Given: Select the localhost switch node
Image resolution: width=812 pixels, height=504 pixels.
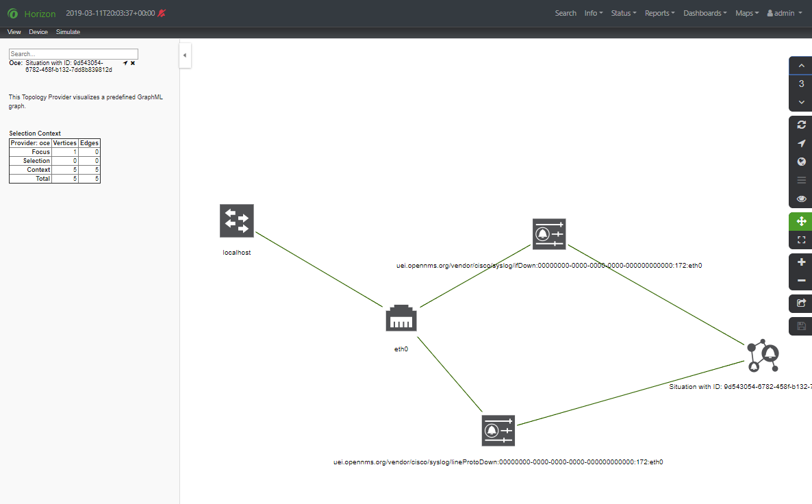Looking at the screenshot, I should coord(236,220).
